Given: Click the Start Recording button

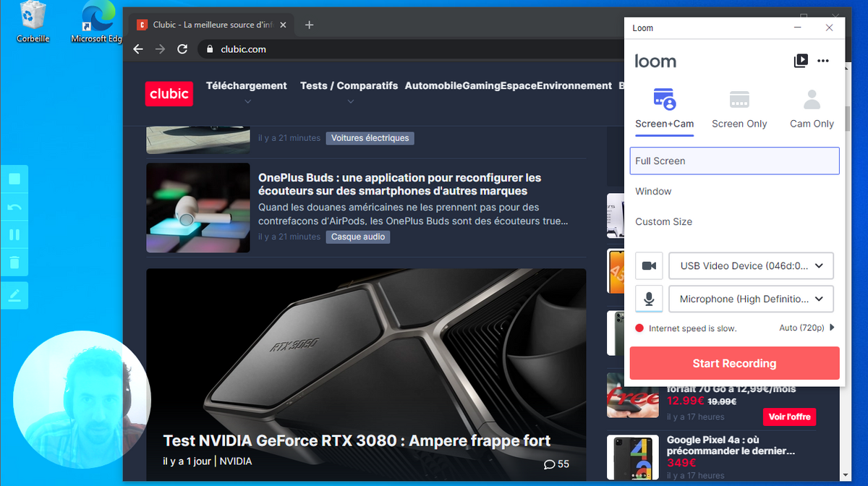Looking at the screenshot, I should tap(734, 363).
